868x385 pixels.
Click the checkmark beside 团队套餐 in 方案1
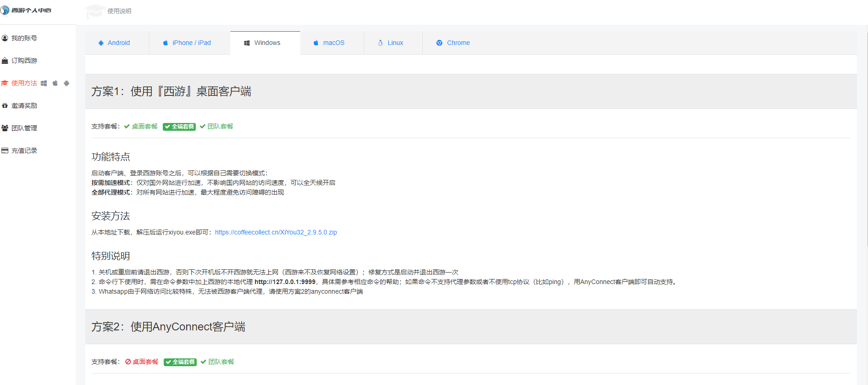pos(203,126)
